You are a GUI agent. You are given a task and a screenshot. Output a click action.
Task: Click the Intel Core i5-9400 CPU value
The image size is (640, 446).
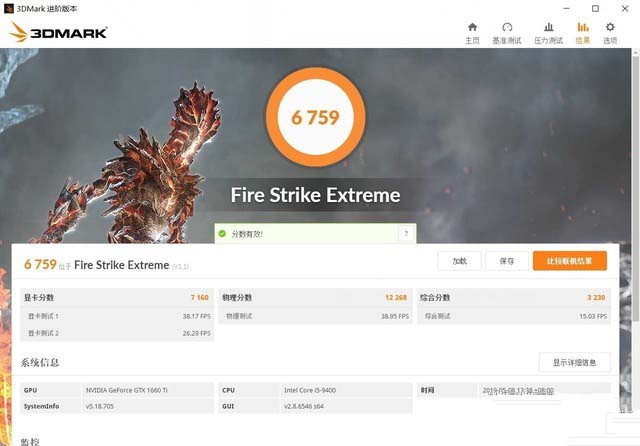(310, 390)
